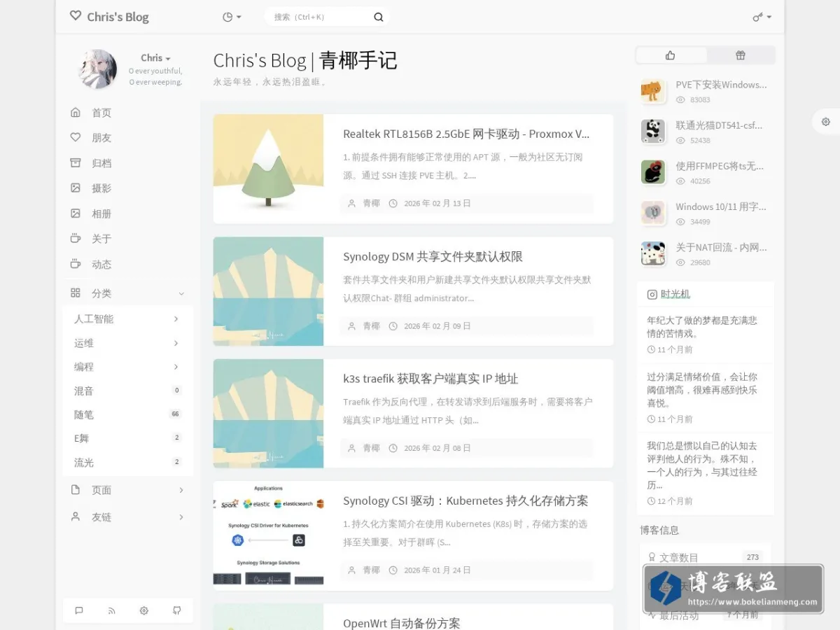Open the 混音 category
Viewport: 840px width, 630px height.
pos(127,391)
